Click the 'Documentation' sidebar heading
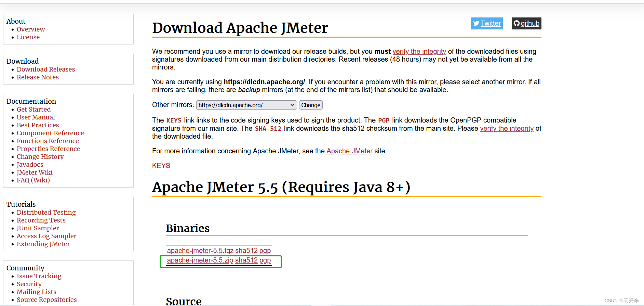The image size is (644, 306). pyautogui.click(x=31, y=101)
